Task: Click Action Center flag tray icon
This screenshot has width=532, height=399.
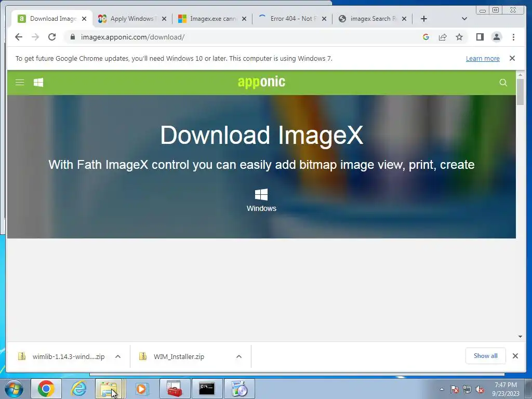Action: (455, 389)
